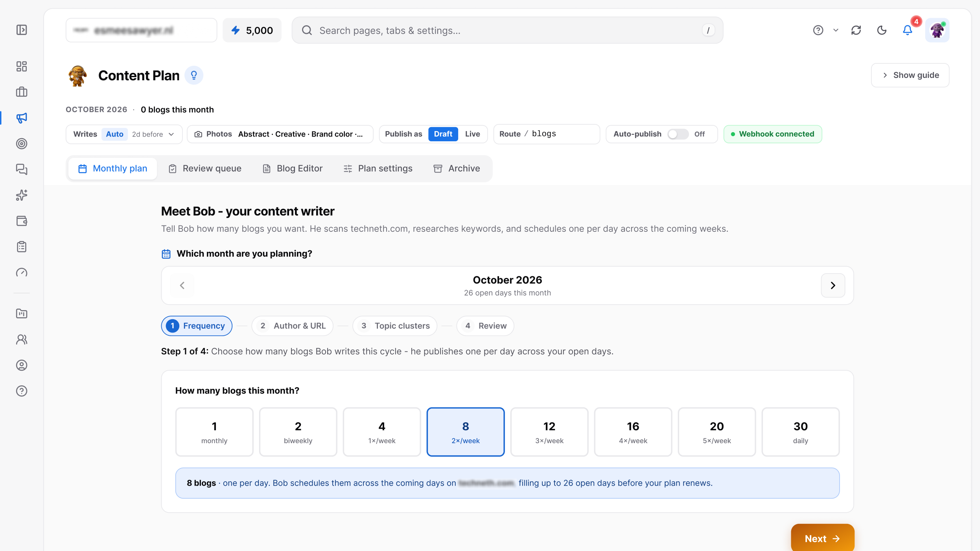Open the Photos style selector
The height and width of the screenshot is (551, 980).
click(x=280, y=134)
